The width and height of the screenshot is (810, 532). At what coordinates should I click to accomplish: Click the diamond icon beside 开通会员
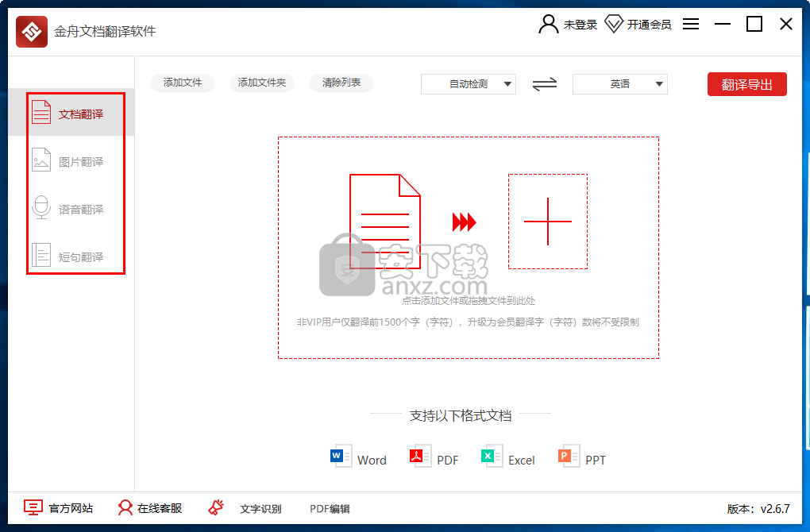click(614, 24)
